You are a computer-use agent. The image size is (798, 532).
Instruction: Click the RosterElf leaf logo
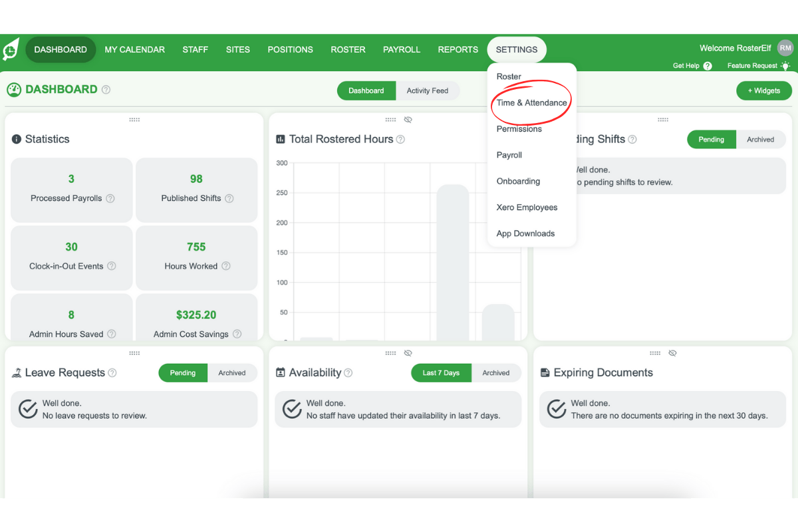10,49
